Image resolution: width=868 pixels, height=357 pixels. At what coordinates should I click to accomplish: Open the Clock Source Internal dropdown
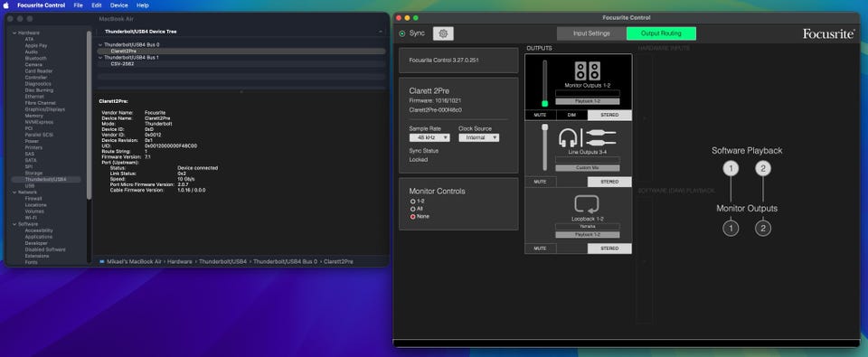(x=479, y=137)
